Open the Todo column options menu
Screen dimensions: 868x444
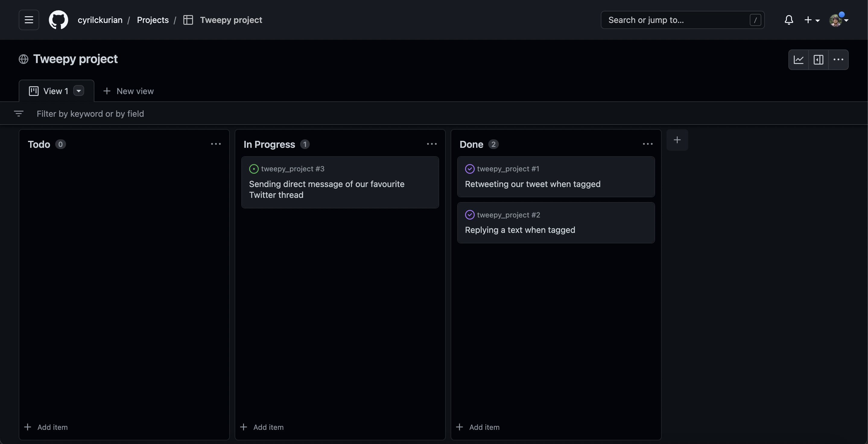[216, 144]
